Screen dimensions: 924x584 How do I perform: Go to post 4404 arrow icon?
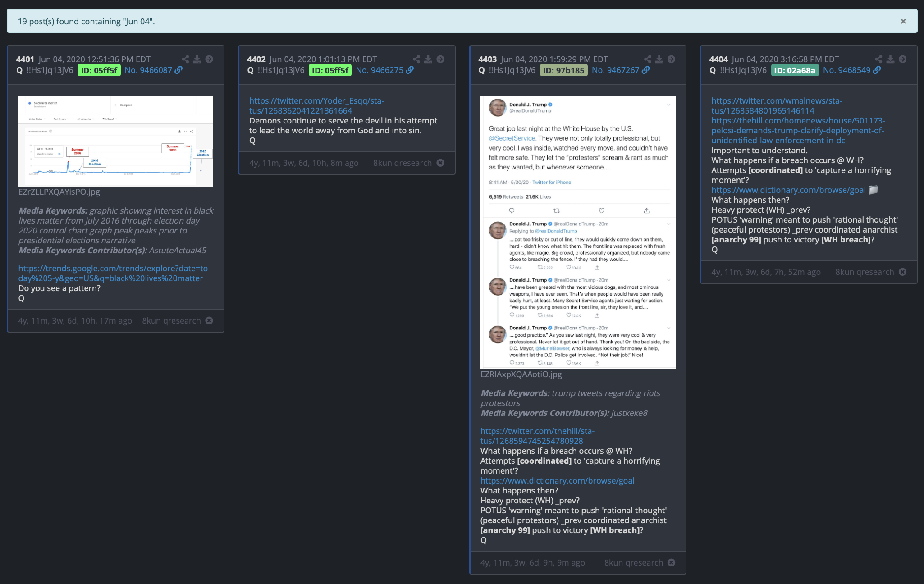[903, 59]
